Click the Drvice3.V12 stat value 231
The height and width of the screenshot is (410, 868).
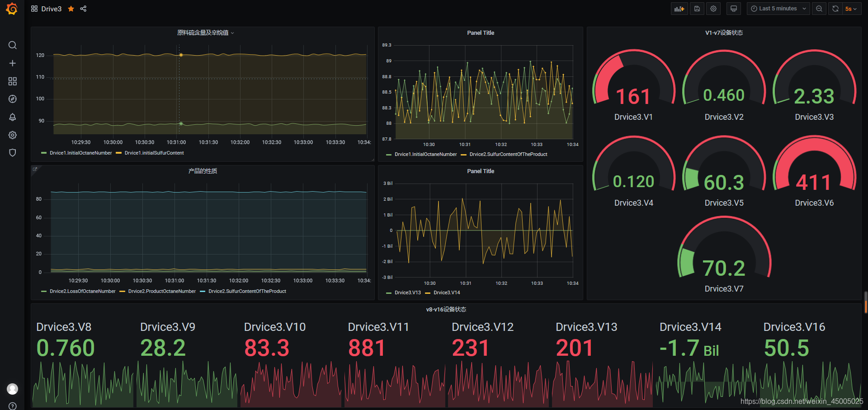pos(471,348)
